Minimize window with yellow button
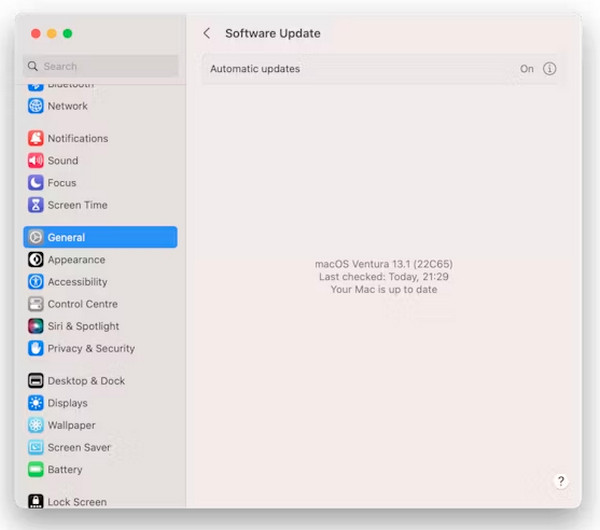 [52, 34]
